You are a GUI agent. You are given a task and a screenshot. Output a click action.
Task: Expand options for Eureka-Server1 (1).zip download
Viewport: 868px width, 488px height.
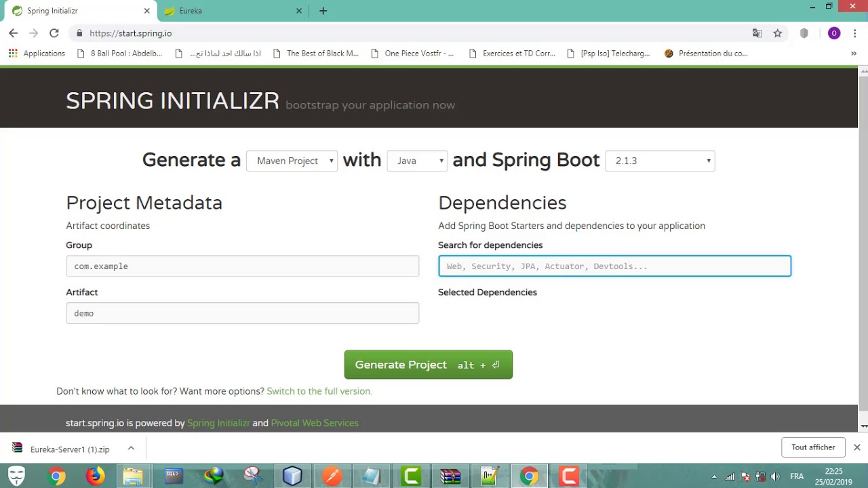coord(131,448)
